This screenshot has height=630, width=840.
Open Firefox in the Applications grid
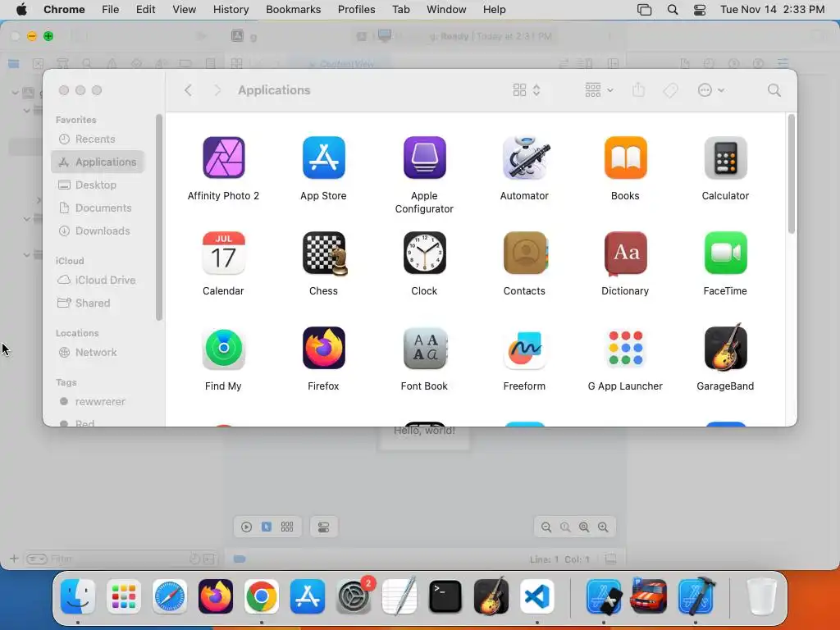click(x=323, y=348)
